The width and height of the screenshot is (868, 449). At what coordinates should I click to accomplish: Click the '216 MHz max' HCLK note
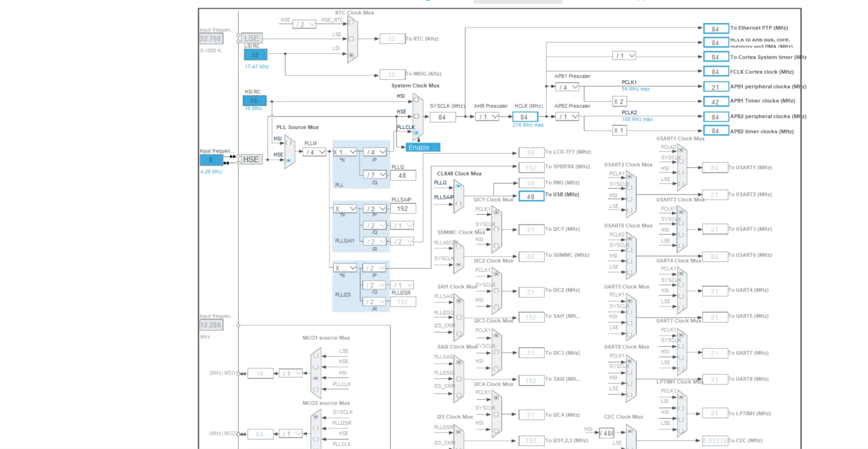coord(528,125)
